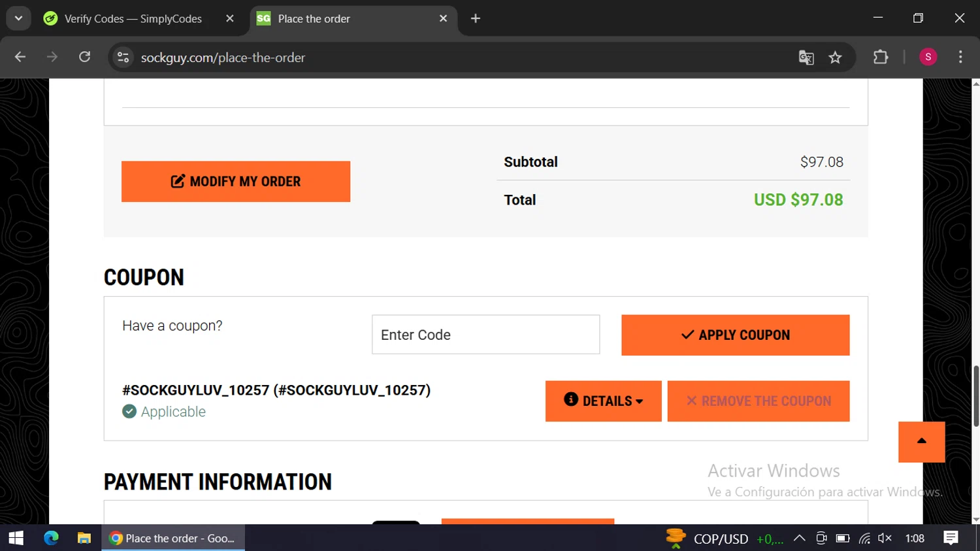Image resolution: width=980 pixels, height=551 pixels.
Task: Click the Have a coupon? label
Action: coord(172,326)
